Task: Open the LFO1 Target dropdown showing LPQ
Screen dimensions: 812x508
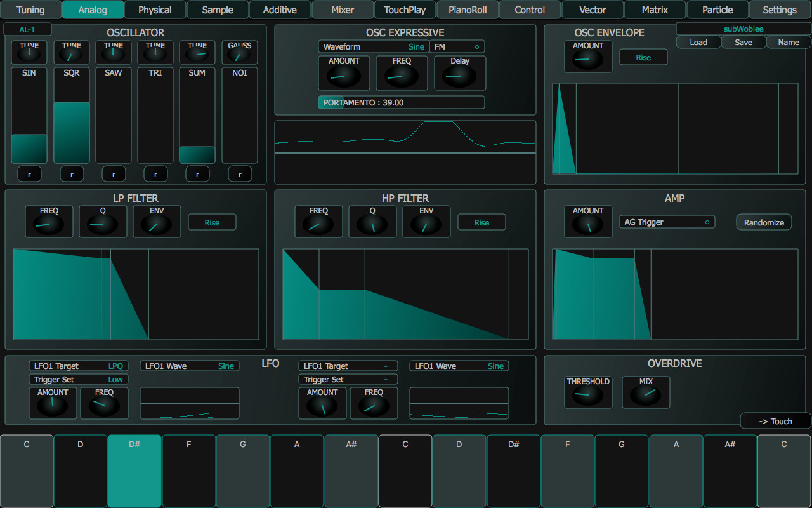Action: (78, 366)
